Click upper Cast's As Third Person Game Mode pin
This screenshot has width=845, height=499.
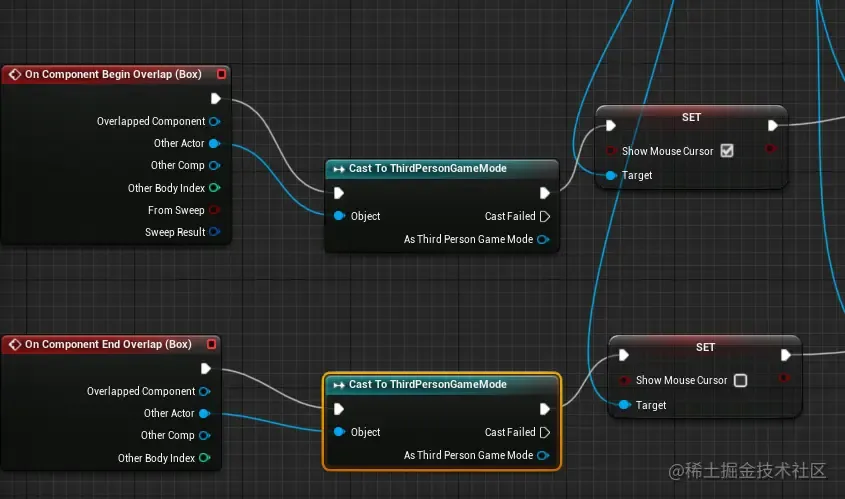click(543, 239)
